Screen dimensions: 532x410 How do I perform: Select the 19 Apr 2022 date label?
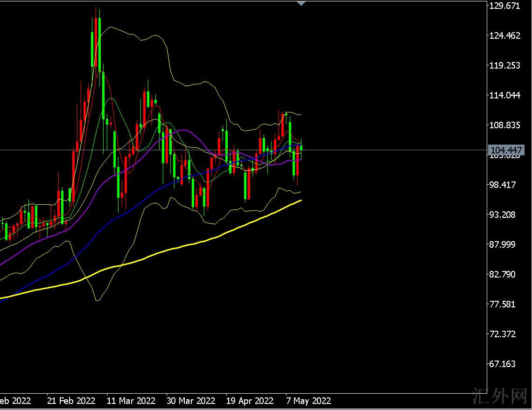click(250, 401)
